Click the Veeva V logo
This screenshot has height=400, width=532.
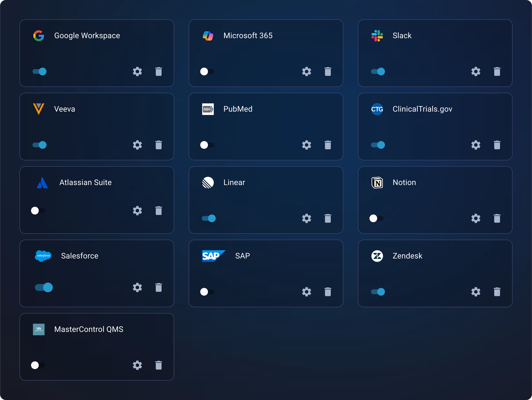(x=39, y=109)
